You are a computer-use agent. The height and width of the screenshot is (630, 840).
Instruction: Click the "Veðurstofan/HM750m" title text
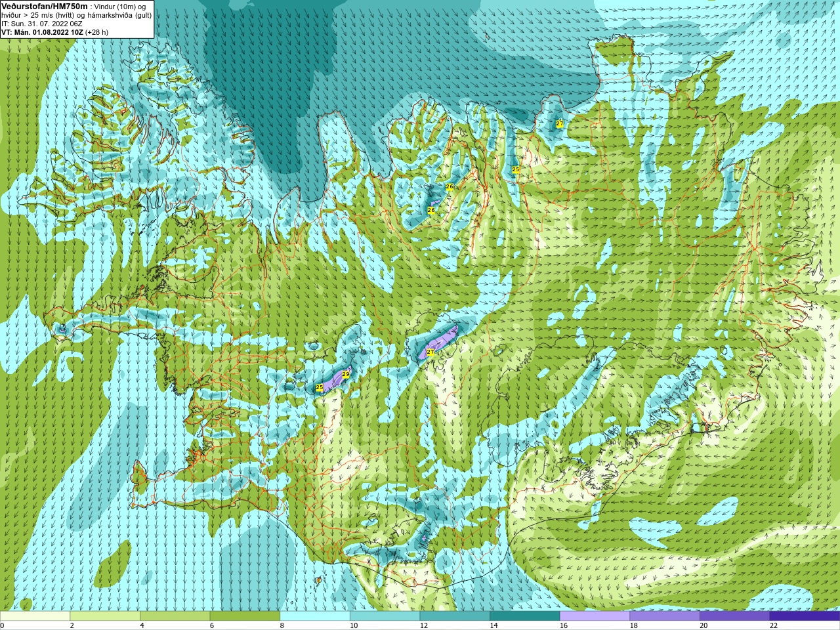click(x=44, y=6)
